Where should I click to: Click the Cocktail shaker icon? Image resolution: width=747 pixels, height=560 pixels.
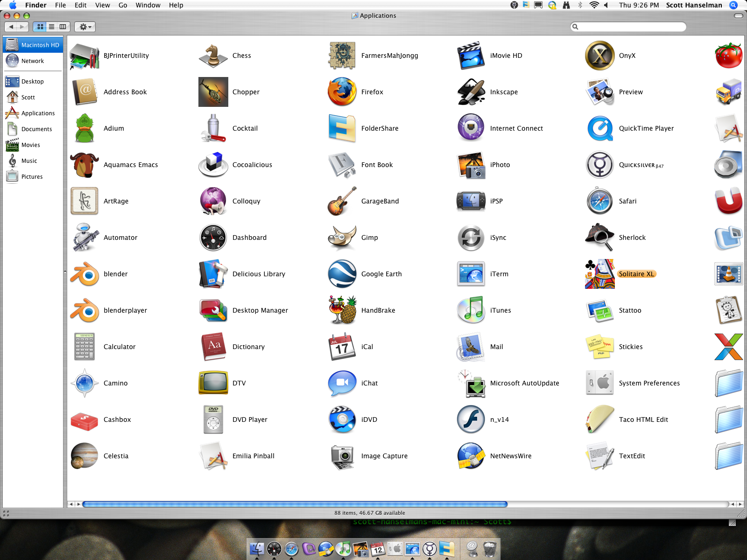pos(213,128)
